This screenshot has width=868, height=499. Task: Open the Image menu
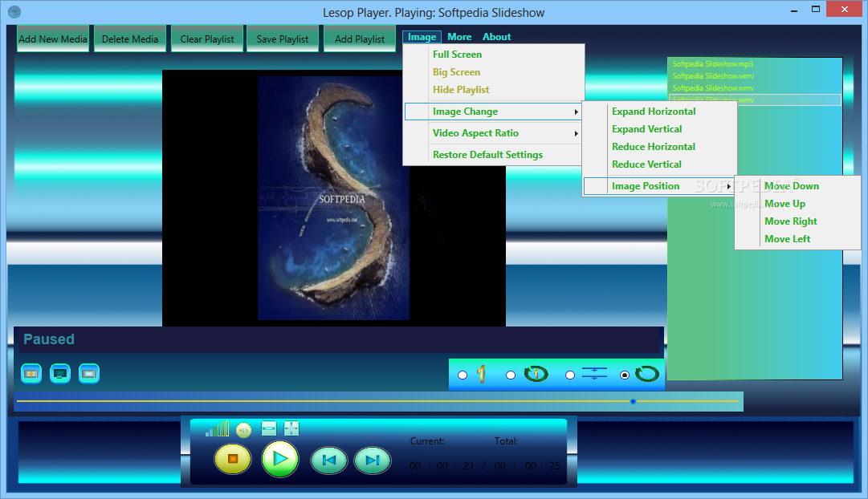[422, 37]
